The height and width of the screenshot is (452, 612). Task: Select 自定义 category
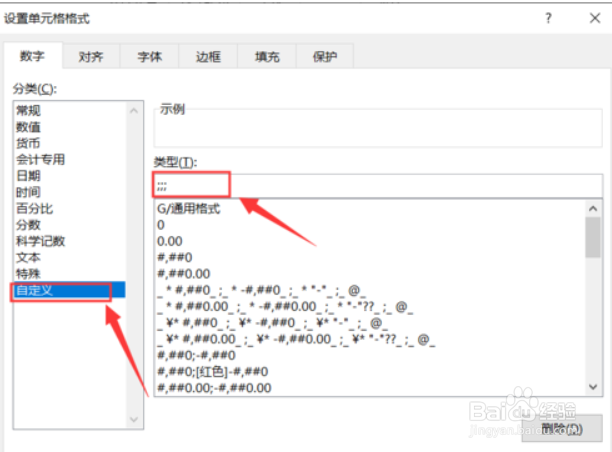pyautogui.click(x=69, y=290)
